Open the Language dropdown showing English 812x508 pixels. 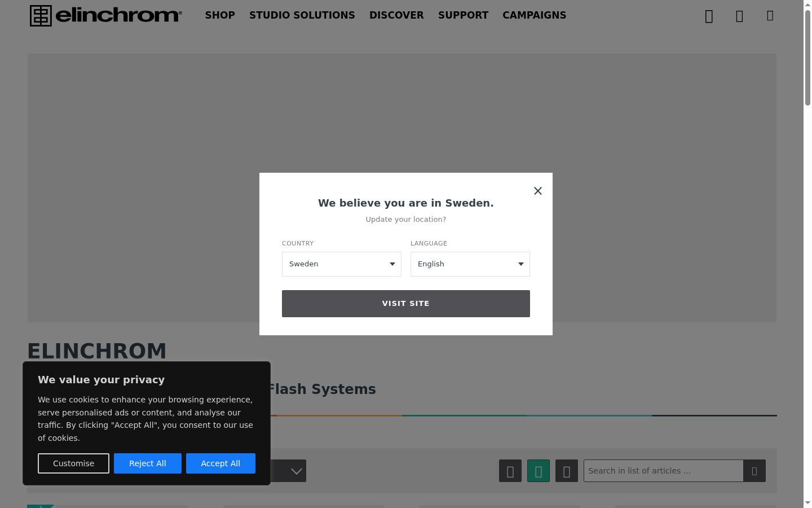[470, 264]
